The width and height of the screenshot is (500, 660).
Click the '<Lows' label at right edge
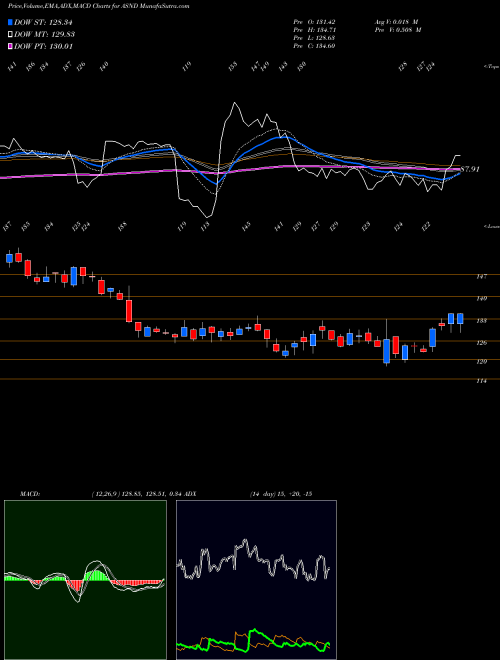pos(491,226)
